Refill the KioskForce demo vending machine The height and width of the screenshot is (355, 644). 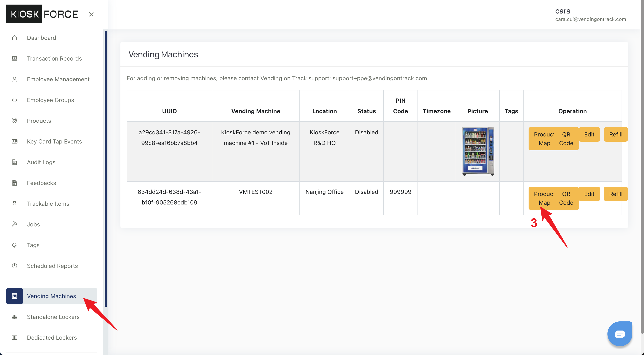click(616, 134)
